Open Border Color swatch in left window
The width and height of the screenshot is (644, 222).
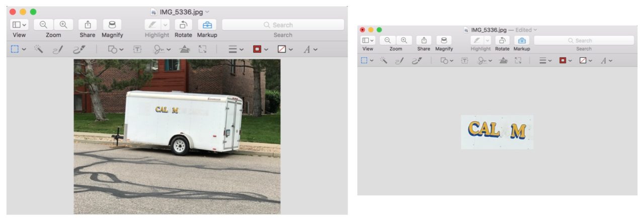click(x=260, y=49)
